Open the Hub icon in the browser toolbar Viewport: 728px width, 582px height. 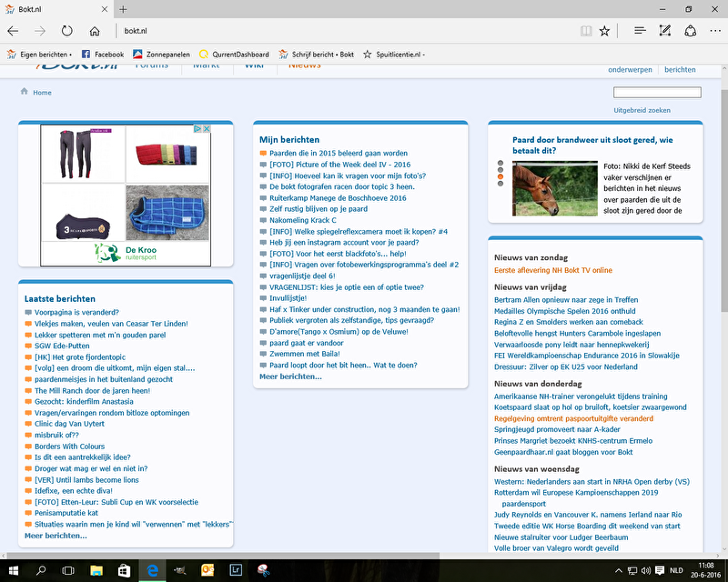coord(640,31)
